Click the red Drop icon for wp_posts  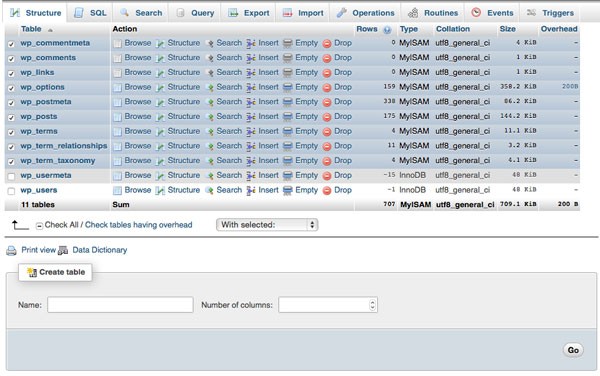[x=327, y=117]
